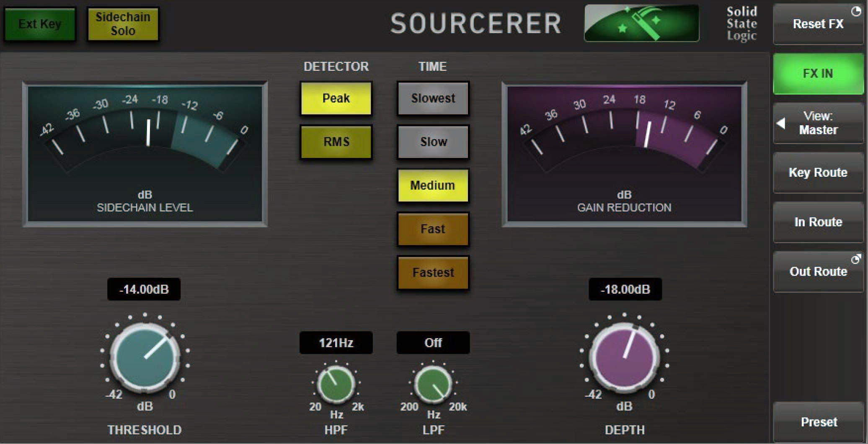Click the HPF frequency knob
This screenshot has width=868, height=444.
click(336, 384)
